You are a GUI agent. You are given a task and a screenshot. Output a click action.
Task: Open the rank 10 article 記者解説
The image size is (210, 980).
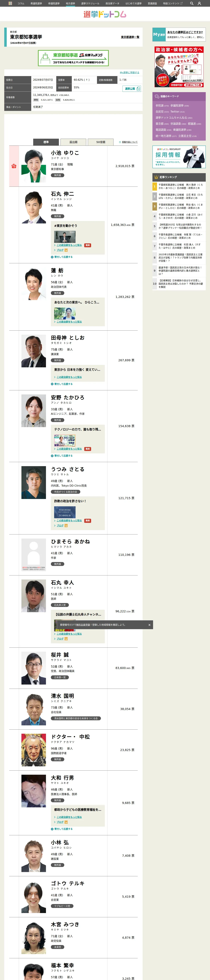181,284
